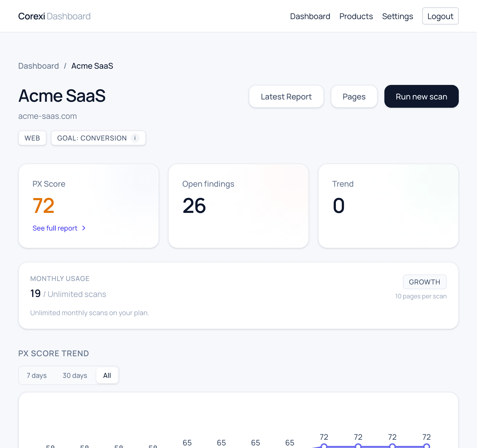Image resolution: width=477 pixels, height=448 pixels.
Task: Switch trend range to 7 days
Action: (x=37, y=376)
